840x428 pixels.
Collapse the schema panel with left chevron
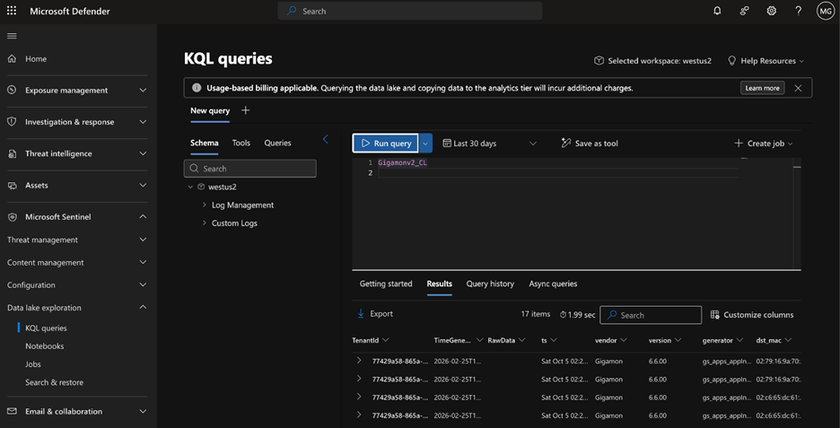coord(325,139)
